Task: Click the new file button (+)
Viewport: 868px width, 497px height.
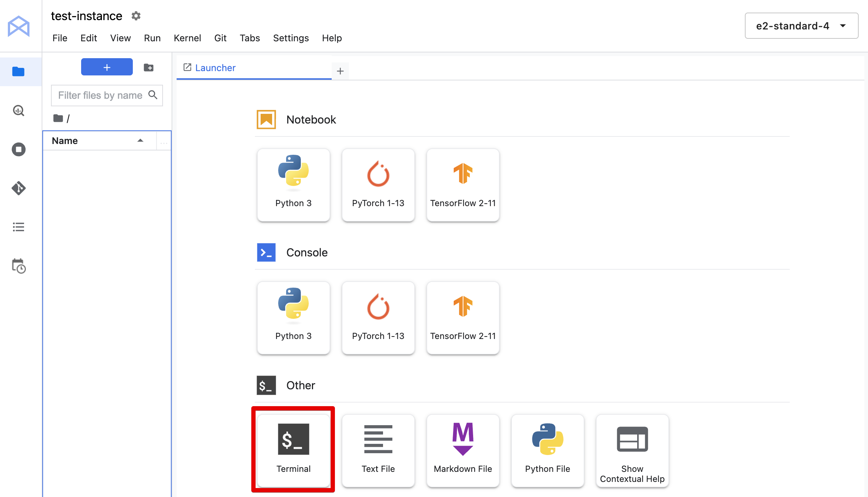Action: click(x=107, y=67)
